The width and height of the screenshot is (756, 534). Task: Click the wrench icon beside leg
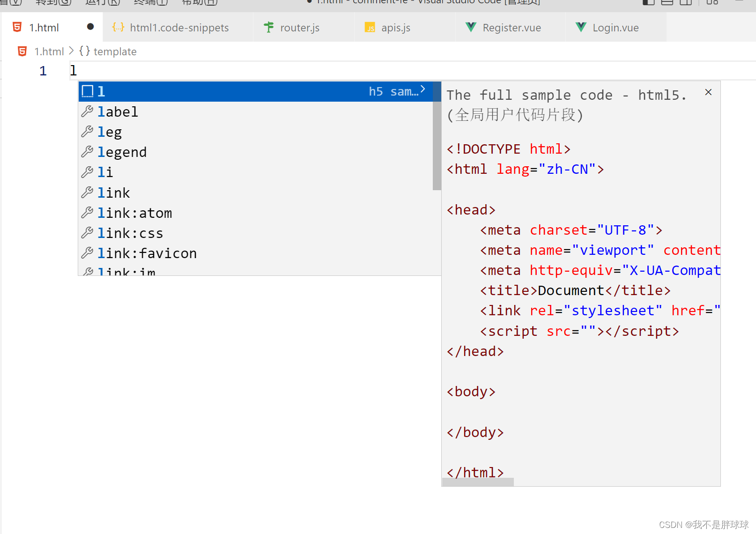pos(87,132)
